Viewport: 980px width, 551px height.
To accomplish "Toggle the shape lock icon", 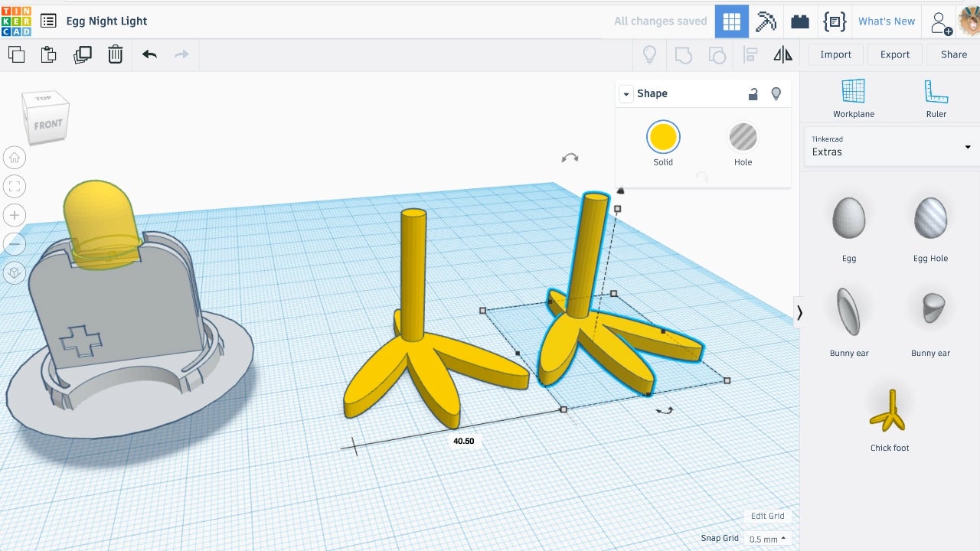I will point(753,93).
